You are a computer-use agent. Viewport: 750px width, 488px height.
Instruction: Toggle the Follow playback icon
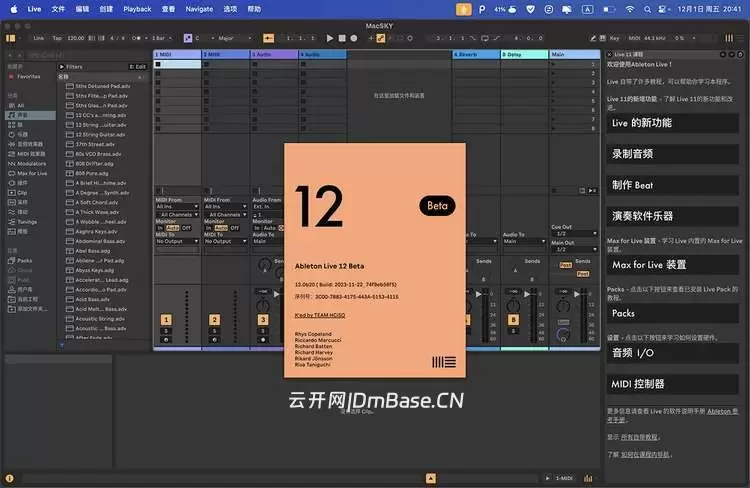coord(268,38)
